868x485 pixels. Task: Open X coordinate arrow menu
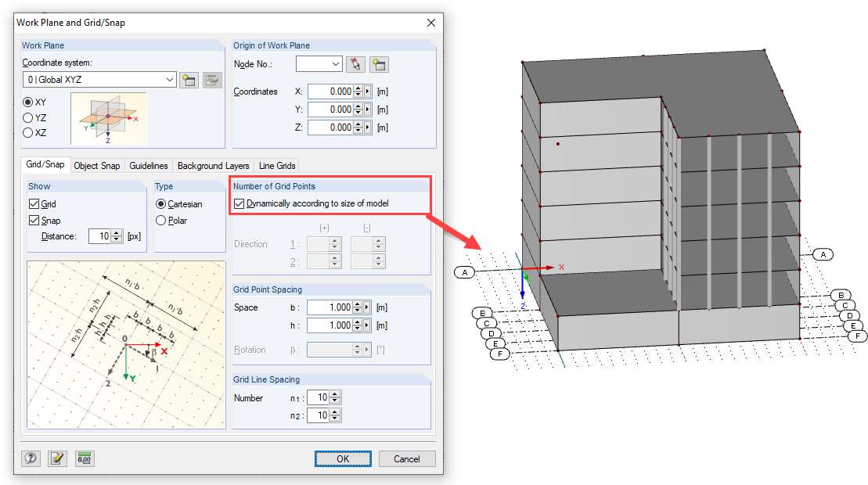click(x=368, y=92)
